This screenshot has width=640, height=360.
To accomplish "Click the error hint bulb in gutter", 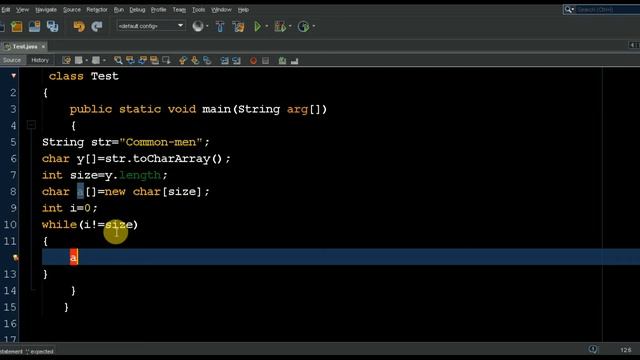I will pyautogui.click(x=15, y=258).
